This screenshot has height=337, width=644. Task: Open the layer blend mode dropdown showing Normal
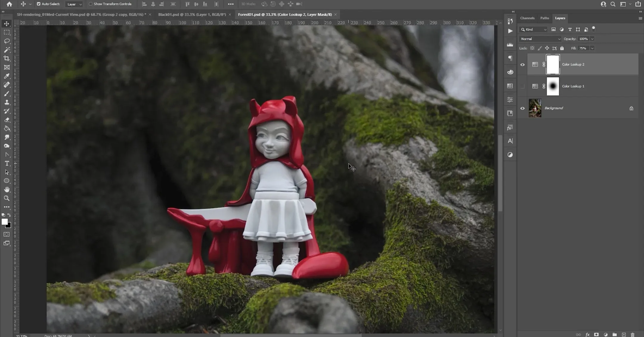click(540, 39)
